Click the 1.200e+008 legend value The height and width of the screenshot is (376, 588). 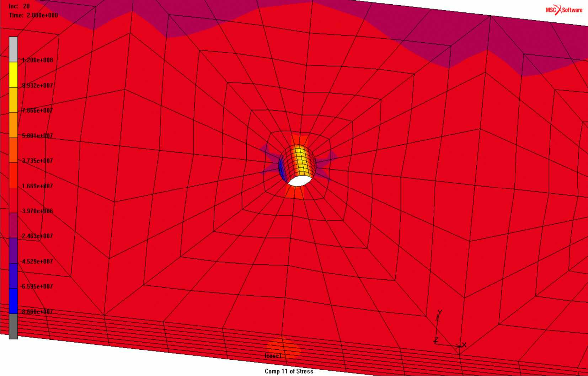coord(38,60)
